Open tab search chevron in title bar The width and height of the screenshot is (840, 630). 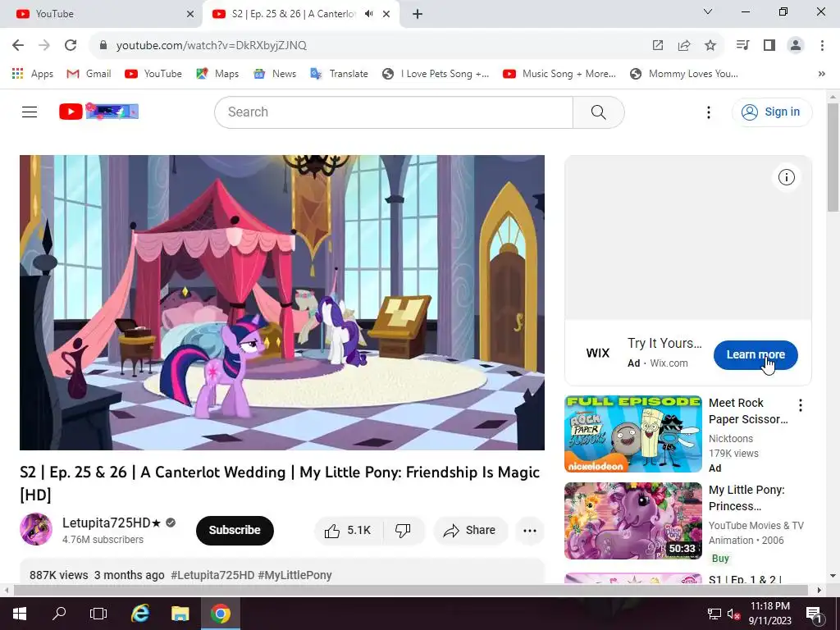click(708, 11)
